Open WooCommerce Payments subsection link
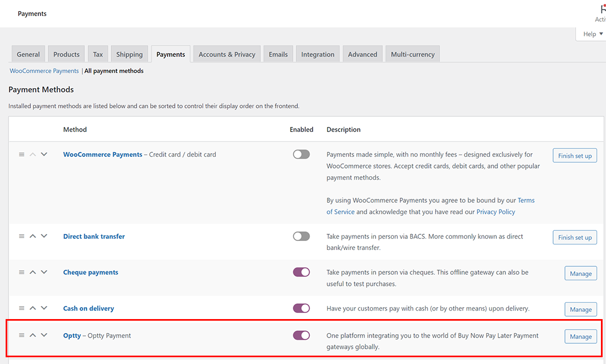 [x=44, y=71]
